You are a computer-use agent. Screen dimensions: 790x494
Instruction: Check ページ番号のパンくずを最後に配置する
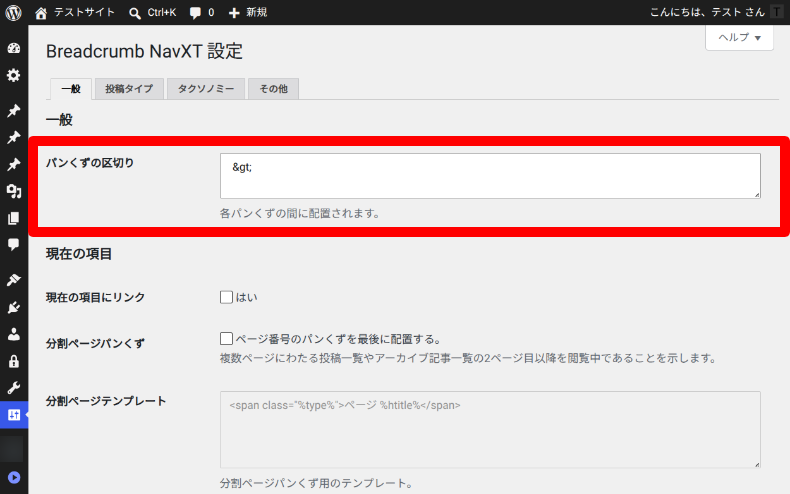pyautogui.click(x=226, y=338)
